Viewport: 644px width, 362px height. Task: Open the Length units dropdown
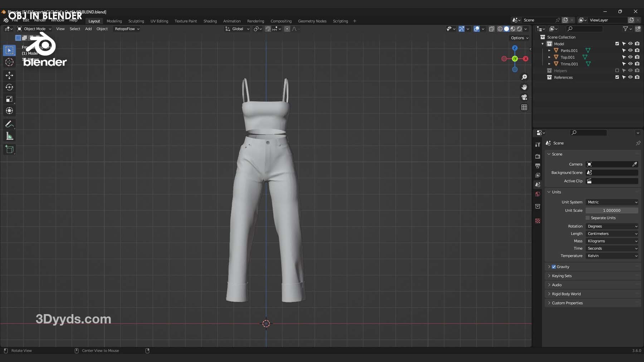[612, 234]
